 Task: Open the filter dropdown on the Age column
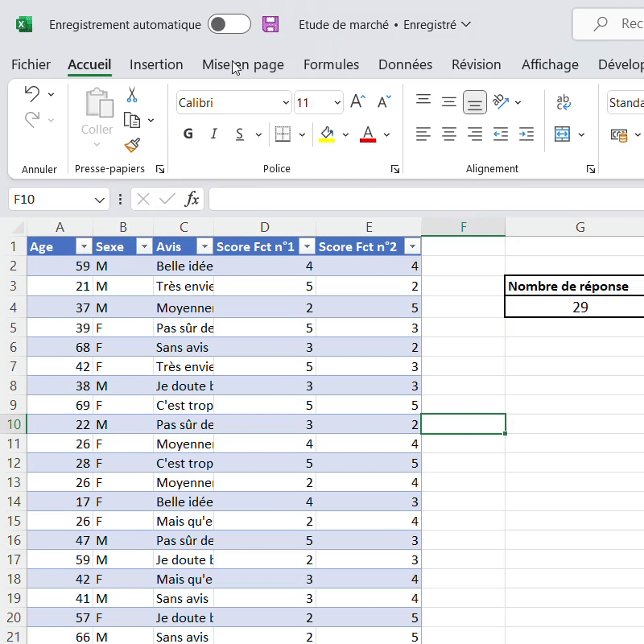pos(84,246)
